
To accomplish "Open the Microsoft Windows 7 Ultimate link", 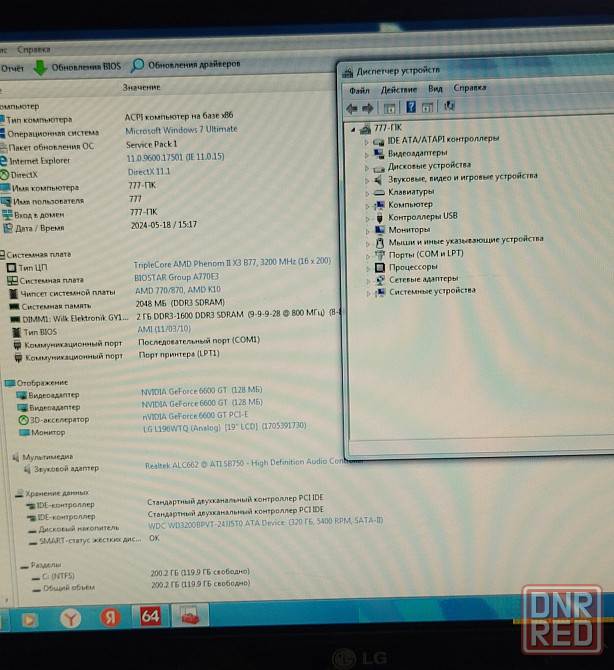I will (x=181, y=129).
